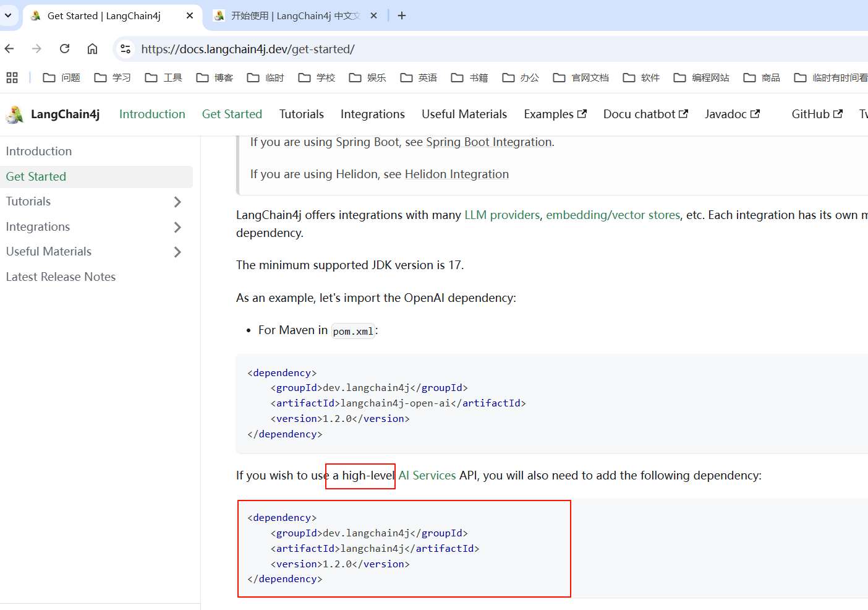
Task: Follow the AI Services link
Action: 427,475
